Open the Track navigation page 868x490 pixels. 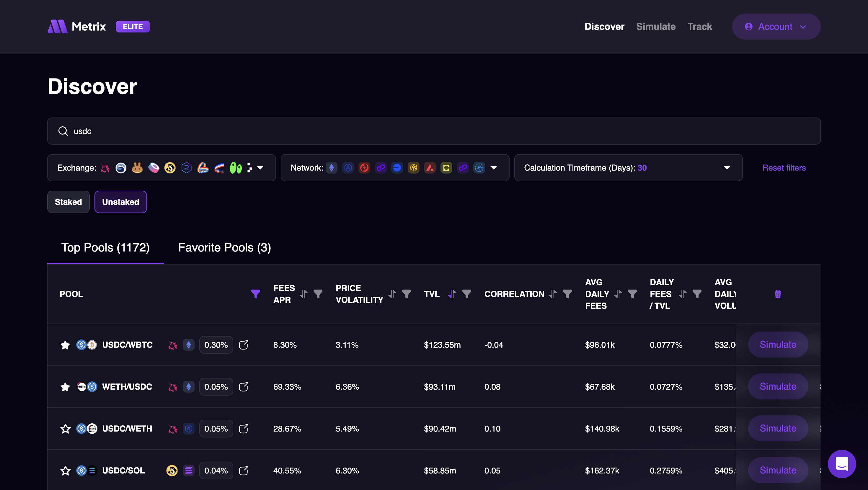[x=699, y=26]
